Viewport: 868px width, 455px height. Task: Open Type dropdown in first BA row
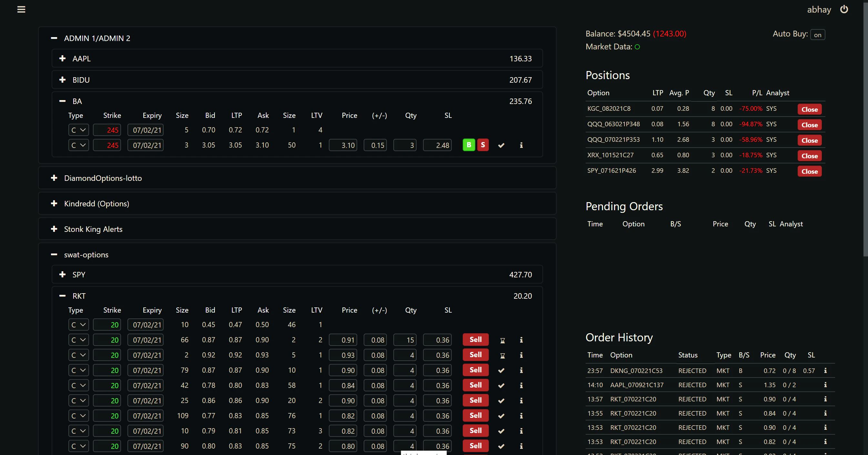78,130
